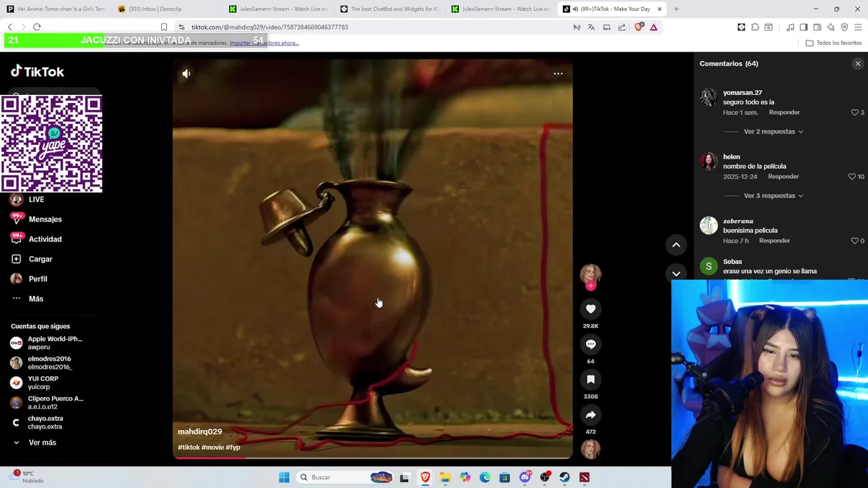Reply to zoberana's comment

pos(774,241)
